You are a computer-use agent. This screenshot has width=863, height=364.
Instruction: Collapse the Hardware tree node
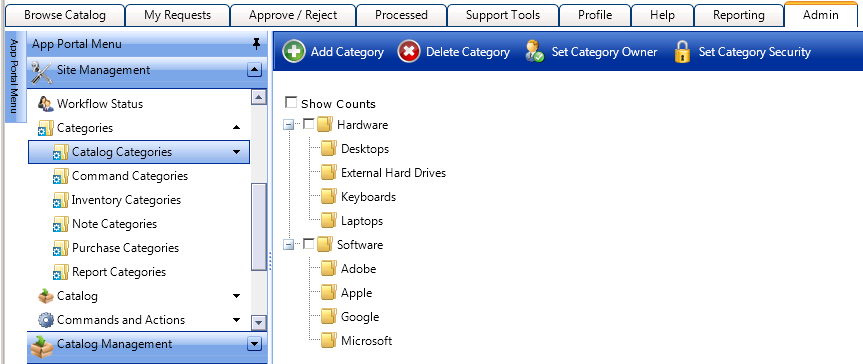coord(288,125)
